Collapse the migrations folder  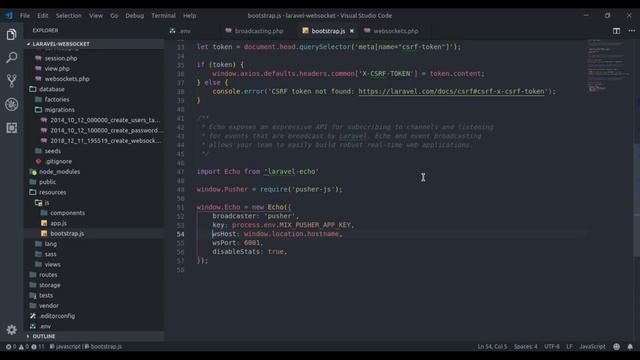click(60, 110)
